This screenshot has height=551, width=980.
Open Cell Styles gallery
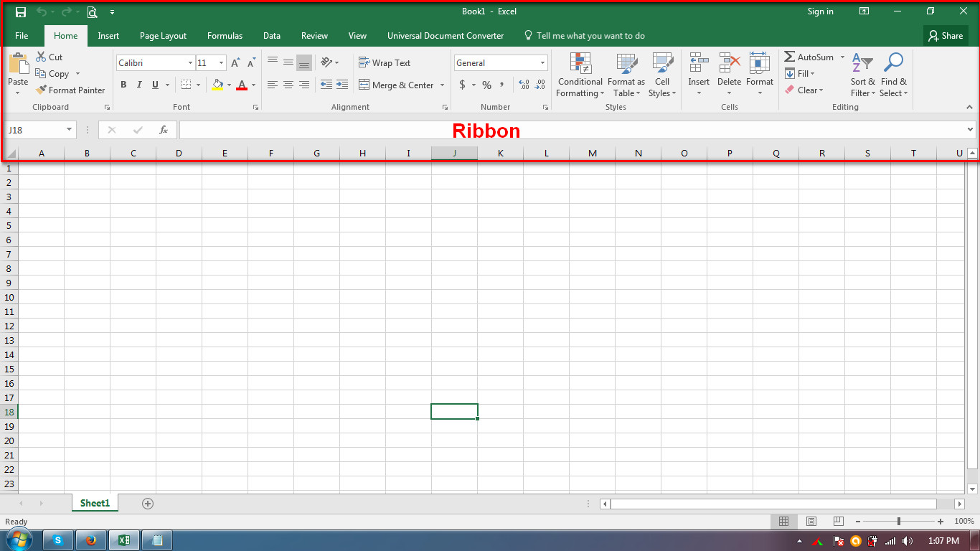pyautogui.click(x=662, y=75)
